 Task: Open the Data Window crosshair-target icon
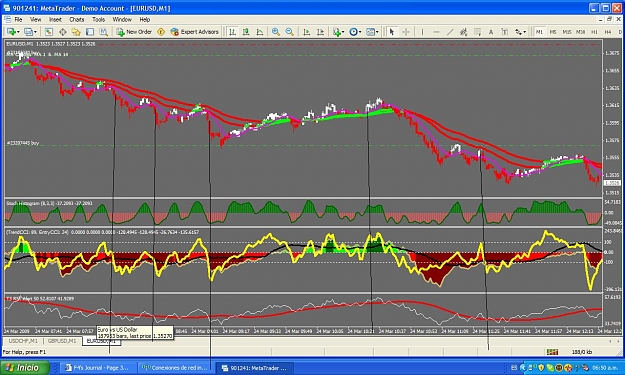pos(62,32)
